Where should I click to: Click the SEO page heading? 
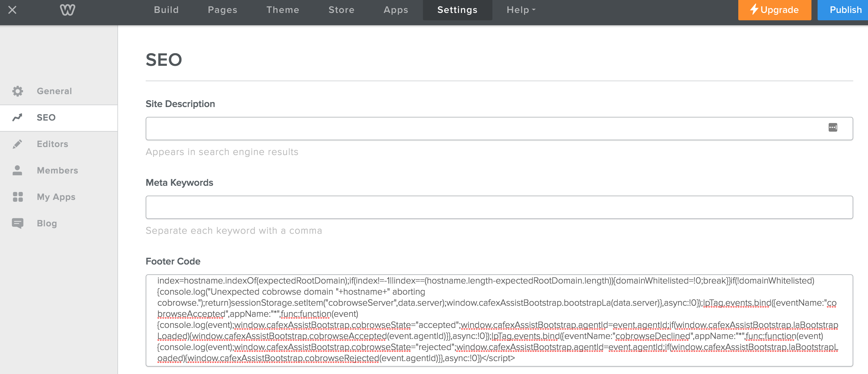[x=164, y=60]
